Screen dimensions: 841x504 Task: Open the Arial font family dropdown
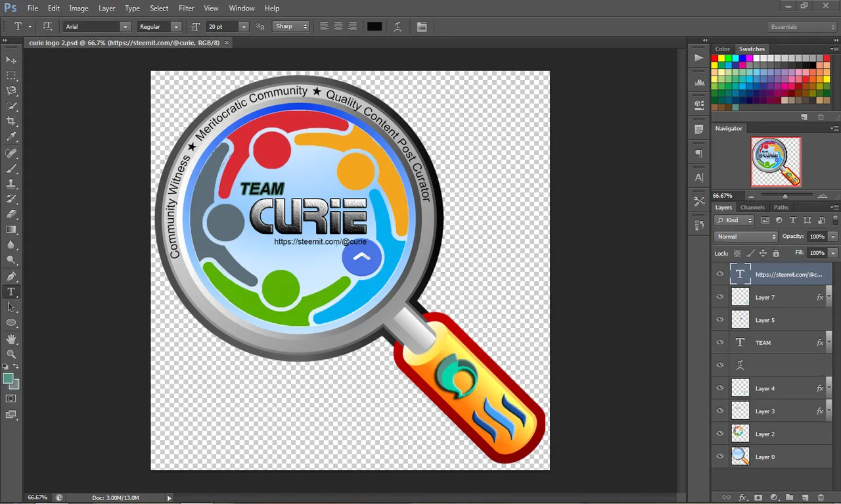point(125,27)
